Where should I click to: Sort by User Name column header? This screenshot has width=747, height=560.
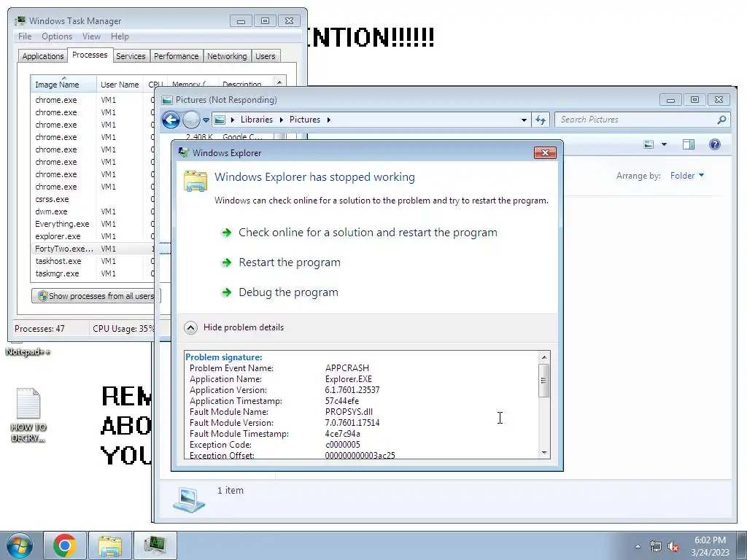tap(120, 85)
